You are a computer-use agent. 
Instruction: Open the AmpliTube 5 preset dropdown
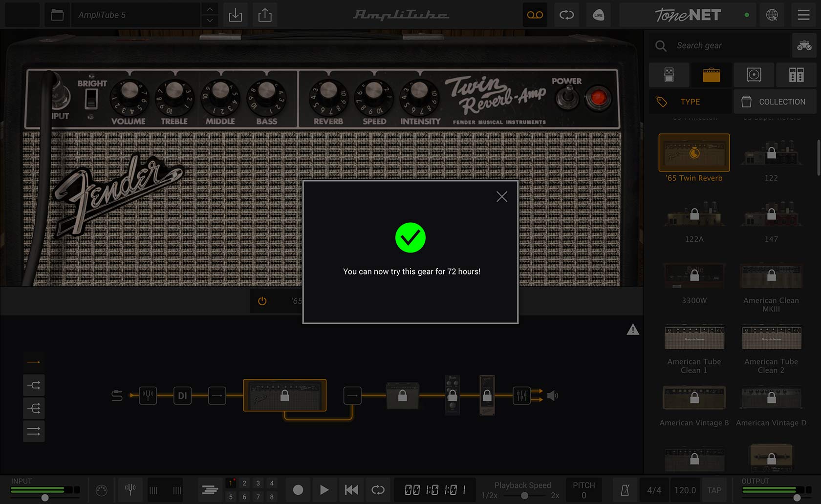tap(136, 15)
